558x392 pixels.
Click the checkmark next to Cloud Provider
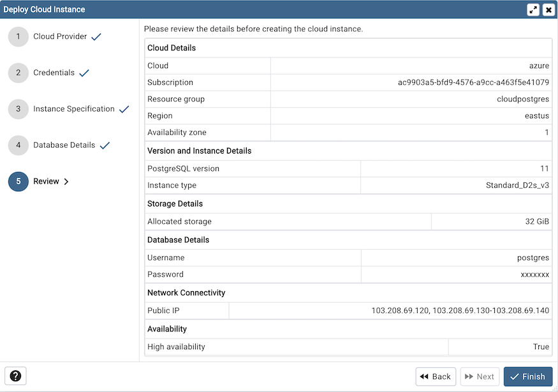click(x=96, y=36)
